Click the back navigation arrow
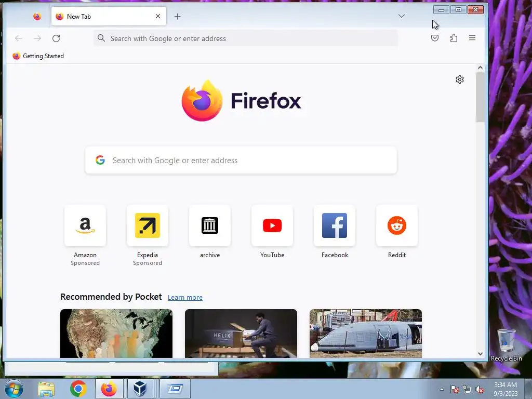 [19, 38]
